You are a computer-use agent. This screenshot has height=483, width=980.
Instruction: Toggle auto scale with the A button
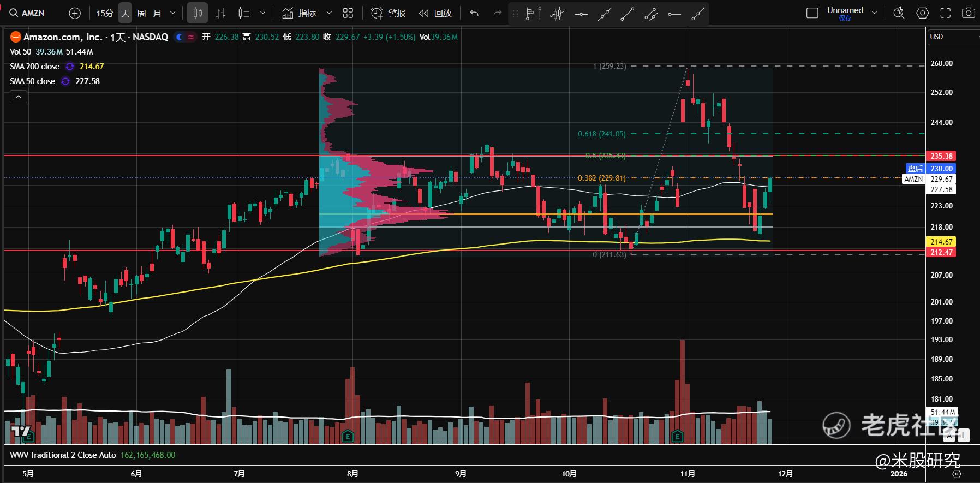(950, 436)
